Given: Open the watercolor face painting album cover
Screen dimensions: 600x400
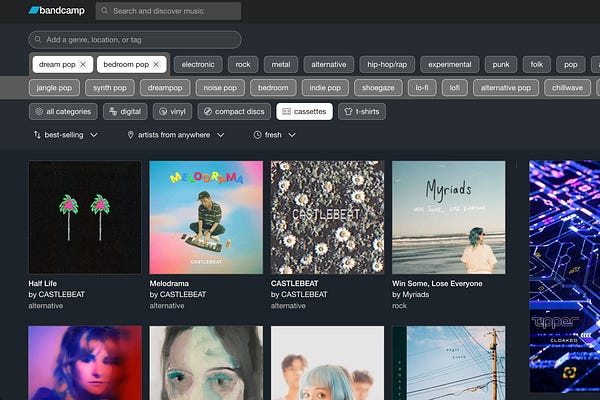Looking at the screenshot, I should point(206,363).
